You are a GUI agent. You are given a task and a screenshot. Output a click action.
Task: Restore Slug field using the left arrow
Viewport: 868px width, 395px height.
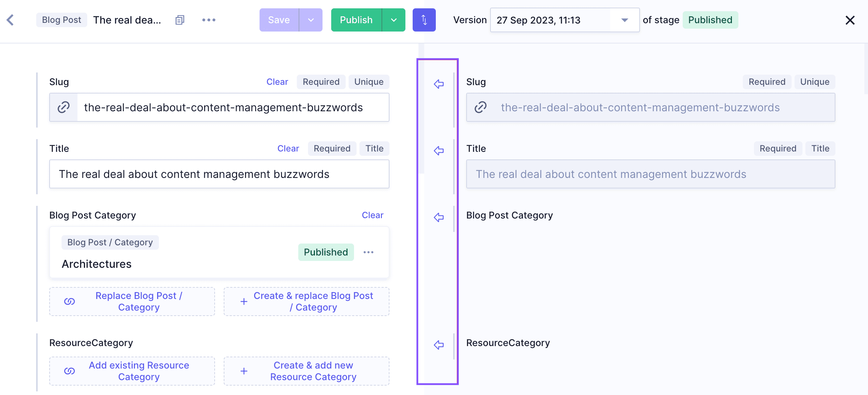[x=439, y=84]
